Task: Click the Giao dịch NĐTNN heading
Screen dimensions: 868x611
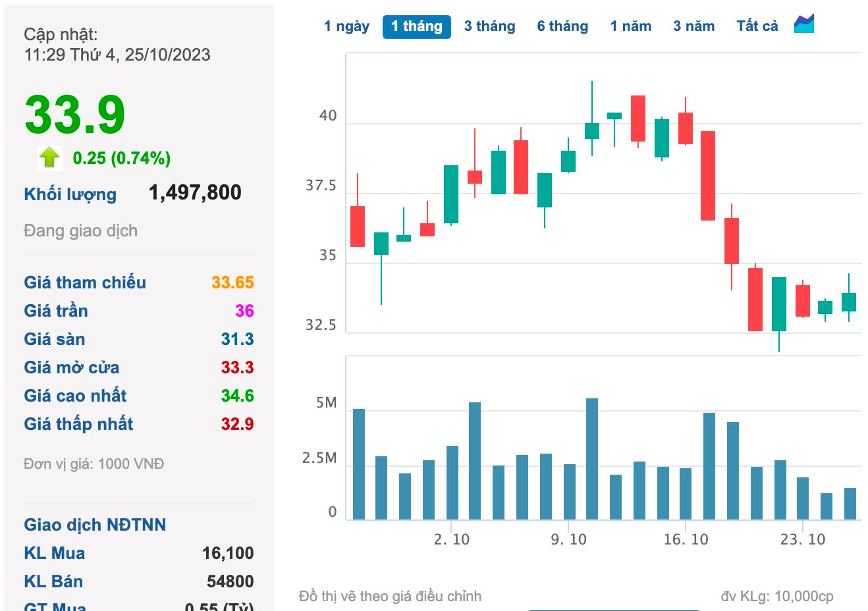Action: pos(95,525)
